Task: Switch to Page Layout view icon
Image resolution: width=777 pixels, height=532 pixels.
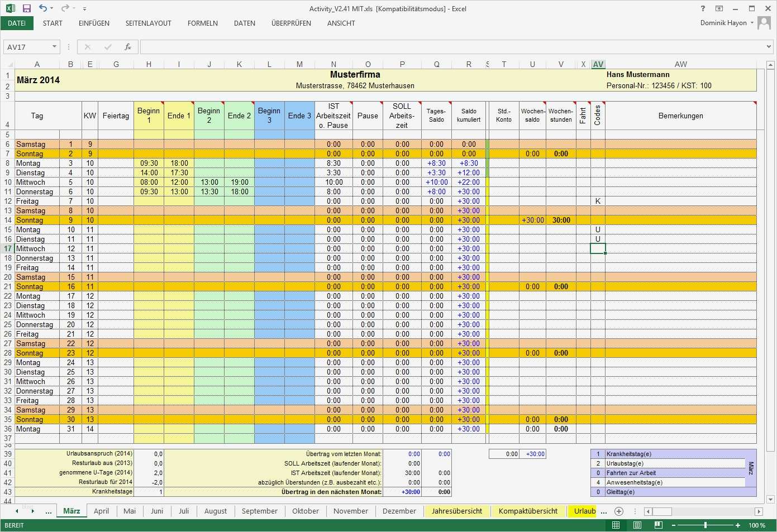Action: [637, 525]
